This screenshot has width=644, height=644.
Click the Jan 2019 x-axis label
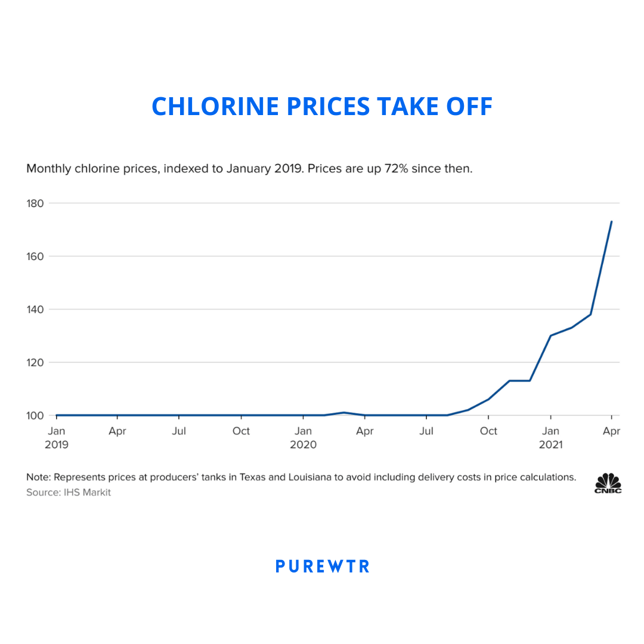[x=57, y=438]
